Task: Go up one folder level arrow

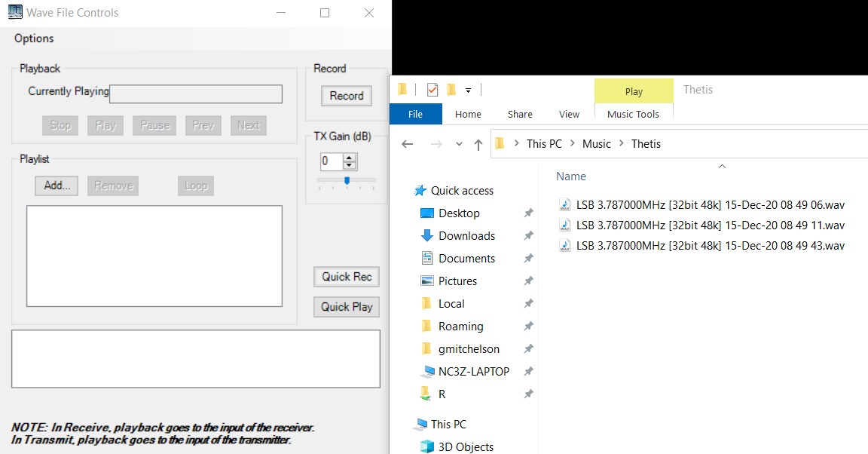Action: 478,144
